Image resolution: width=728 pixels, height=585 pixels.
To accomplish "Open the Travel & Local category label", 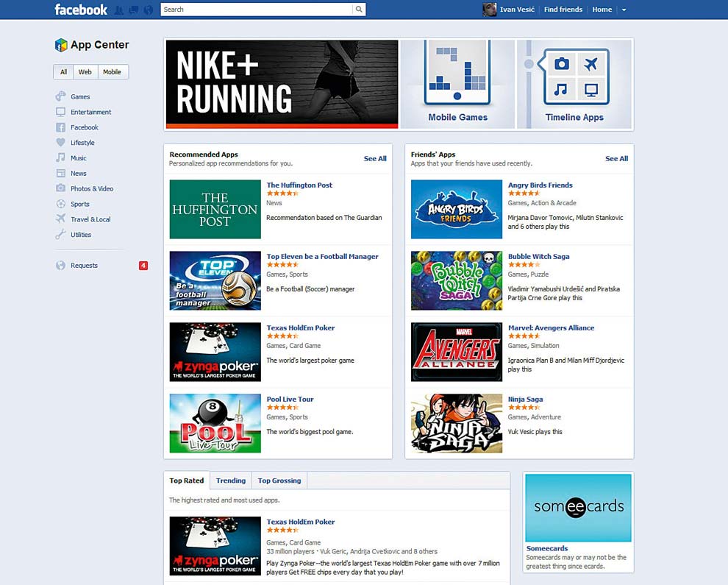I will pos(90,219).
